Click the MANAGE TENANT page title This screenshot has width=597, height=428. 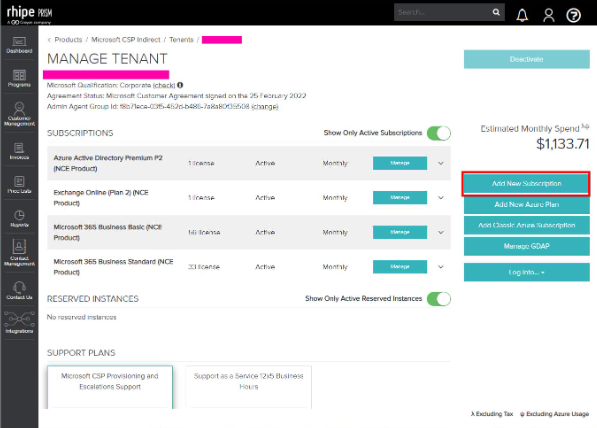[107, 59]
